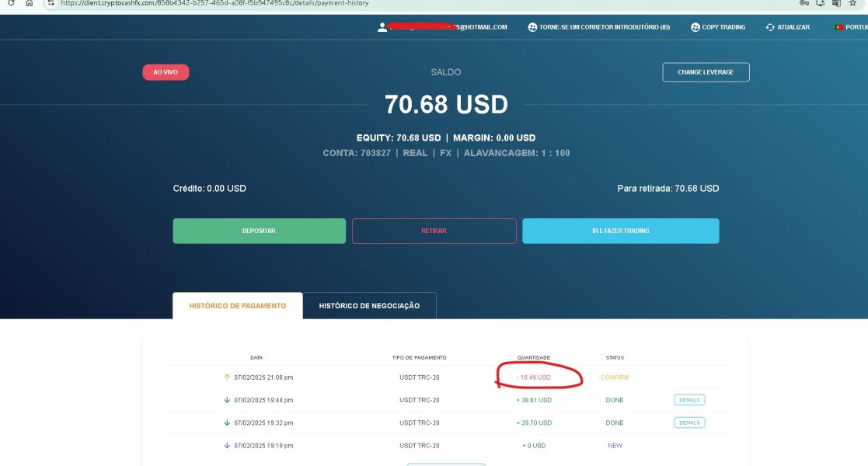The height and width of the screenshot is (466, 868).
Task: Select the -18.49 USD amount
Action: pyautogui.click(x=534, y=377)
